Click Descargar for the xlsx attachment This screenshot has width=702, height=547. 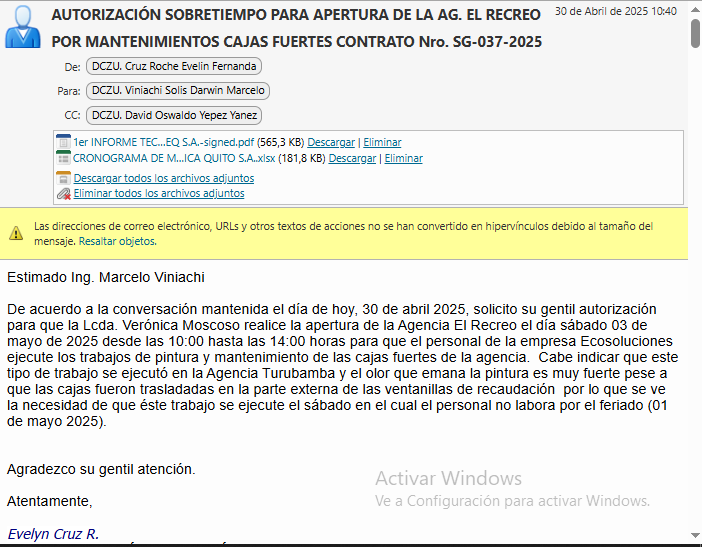[352, 158]
